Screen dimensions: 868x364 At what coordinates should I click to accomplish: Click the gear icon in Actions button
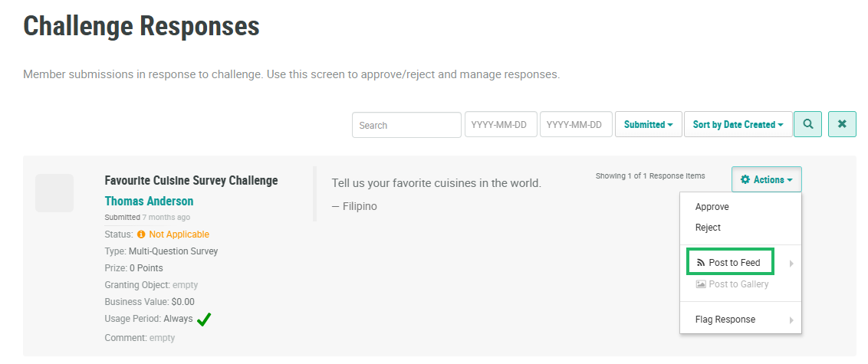745,180
